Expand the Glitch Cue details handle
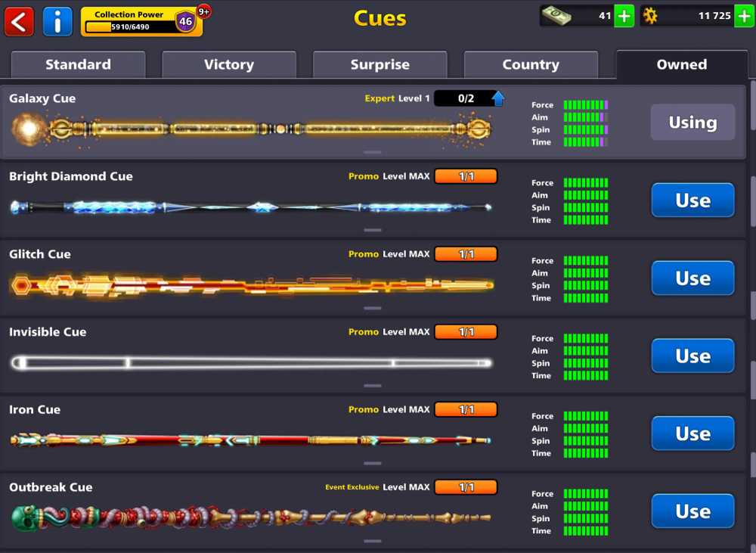The width and height of the screenshot is (756, 553). [372, 308]
